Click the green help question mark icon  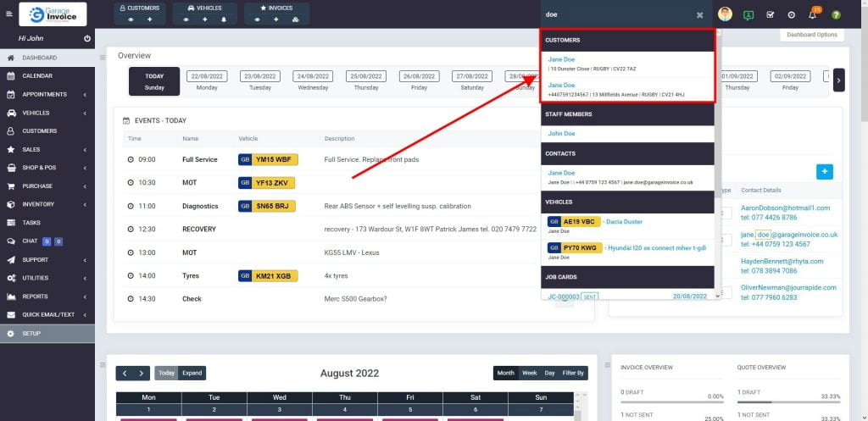pos(837,14)
